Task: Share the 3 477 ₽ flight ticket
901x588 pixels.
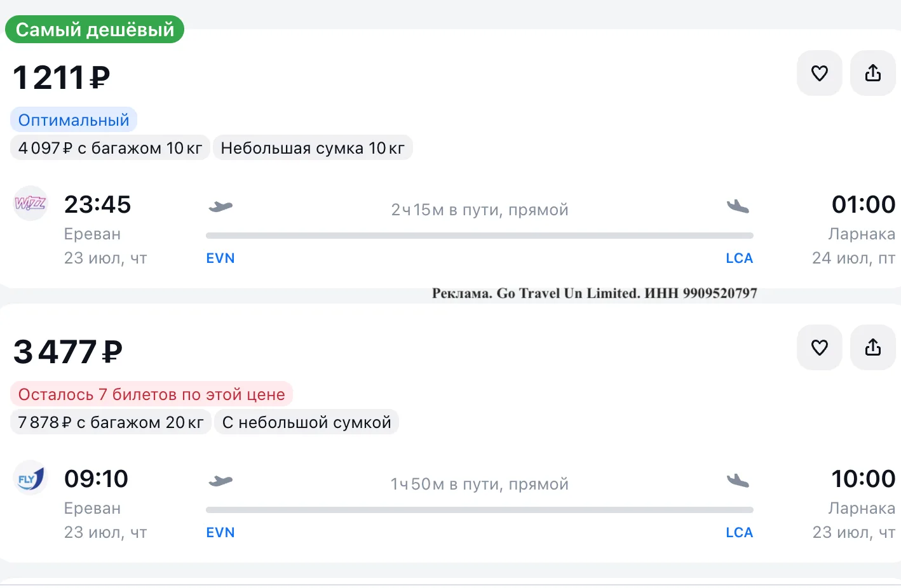Action: tap(873, 347)
